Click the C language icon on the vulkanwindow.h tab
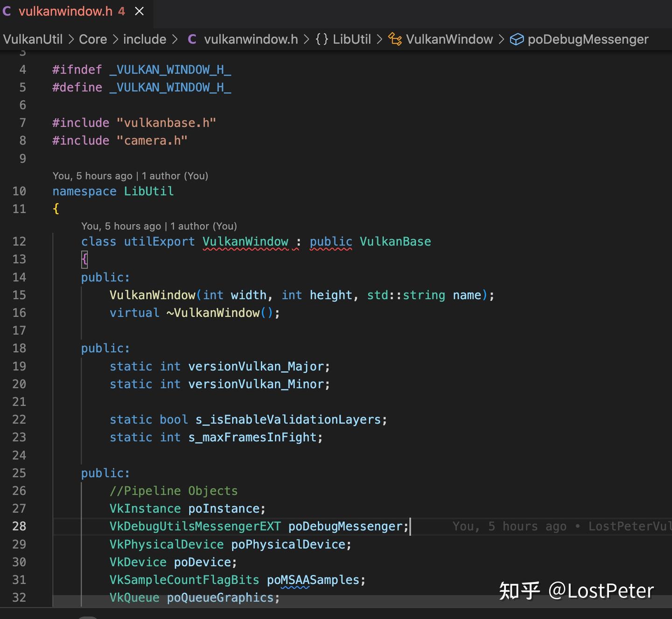Image resolution: width=672 pixels, height=619 pixels. click(x=7, y=11)
